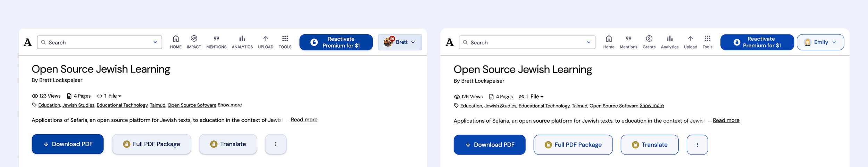Open Education tag in right panel

pos(471,106)
